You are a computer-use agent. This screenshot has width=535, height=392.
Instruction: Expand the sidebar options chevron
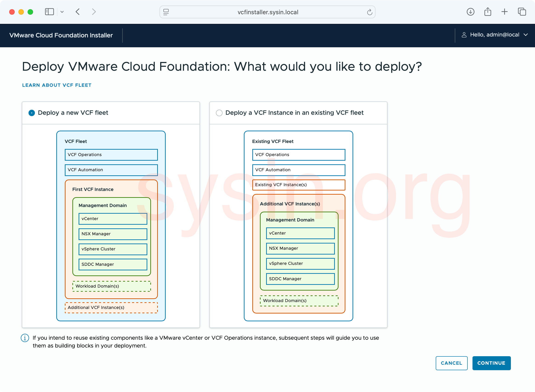tap(63, 12)
